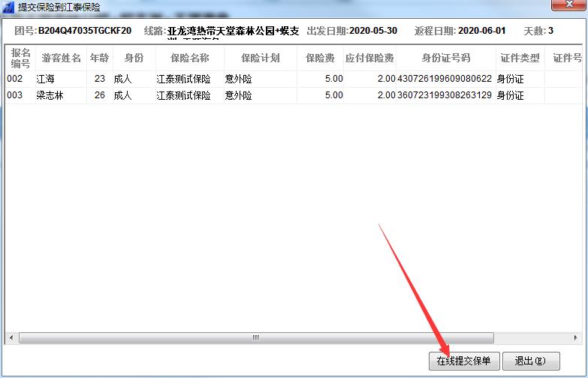The height and width of the screenshot is (378, 588).
Task: Click the app icon in title bar
Action: pyautogui.click(x=8, y=7)
